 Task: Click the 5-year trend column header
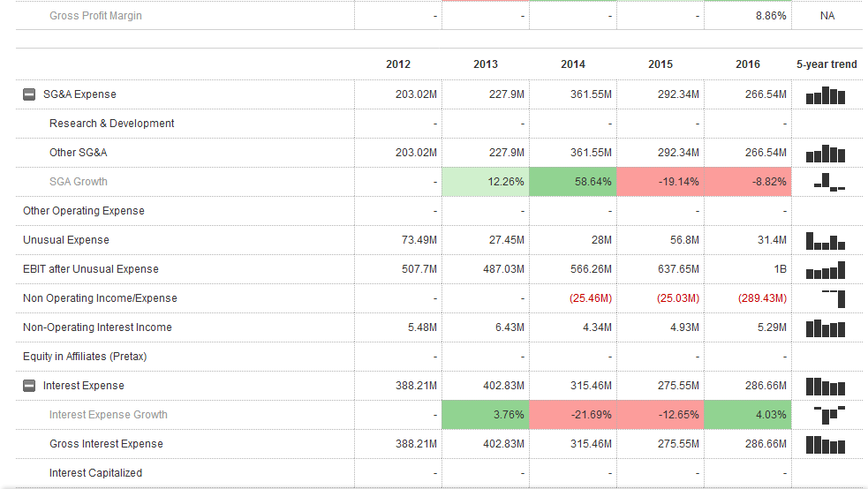tap(826, 64)
